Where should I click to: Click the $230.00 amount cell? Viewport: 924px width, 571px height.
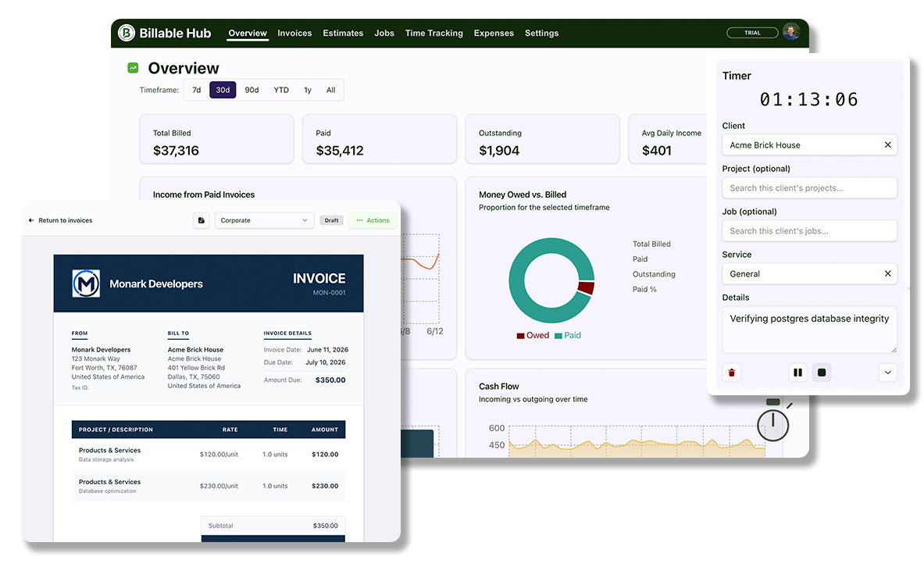coord(325,486)
